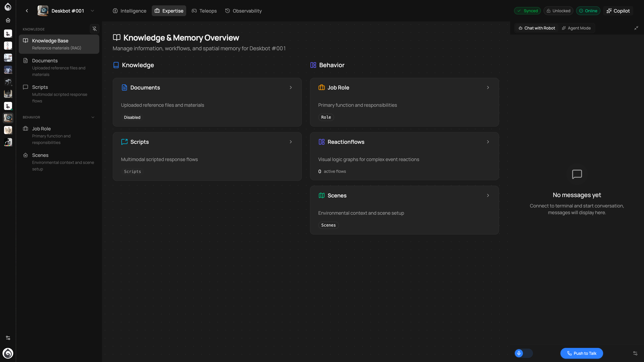The image size is (644, 362).
Task: Collapse the Behavior sidebar section
Action: (x=93, y=117)
